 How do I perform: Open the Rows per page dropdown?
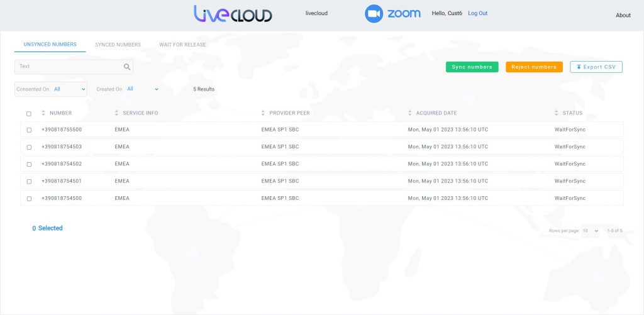[591, 231]
